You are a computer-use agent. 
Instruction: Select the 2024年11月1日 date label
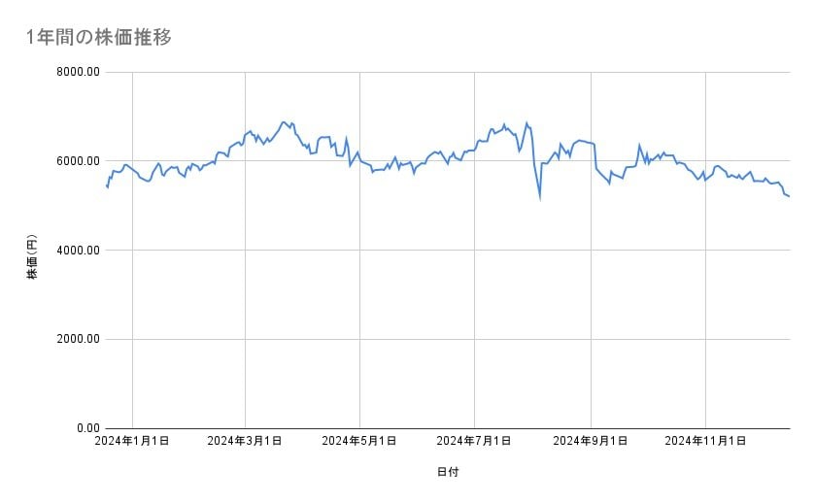click(x=705, y=441)
